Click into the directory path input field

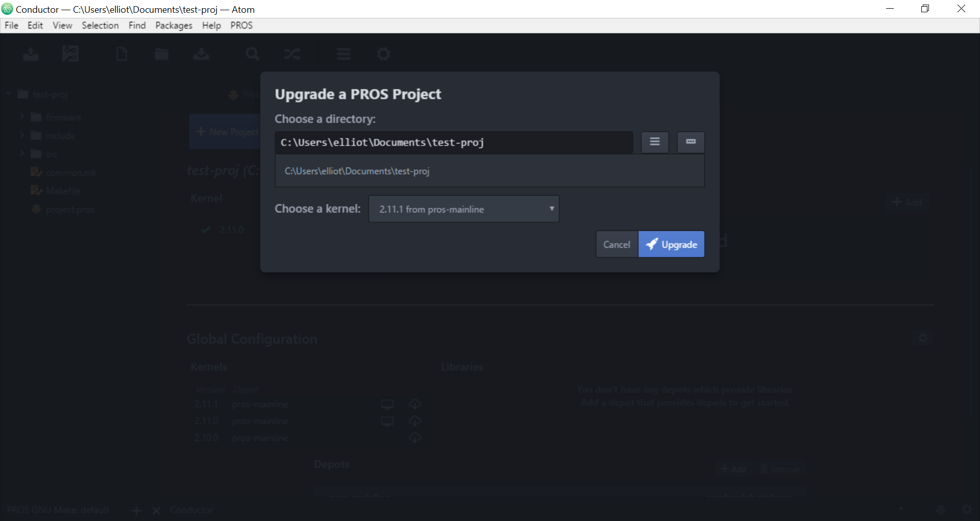pyautogui.click(x=454, y=143)
